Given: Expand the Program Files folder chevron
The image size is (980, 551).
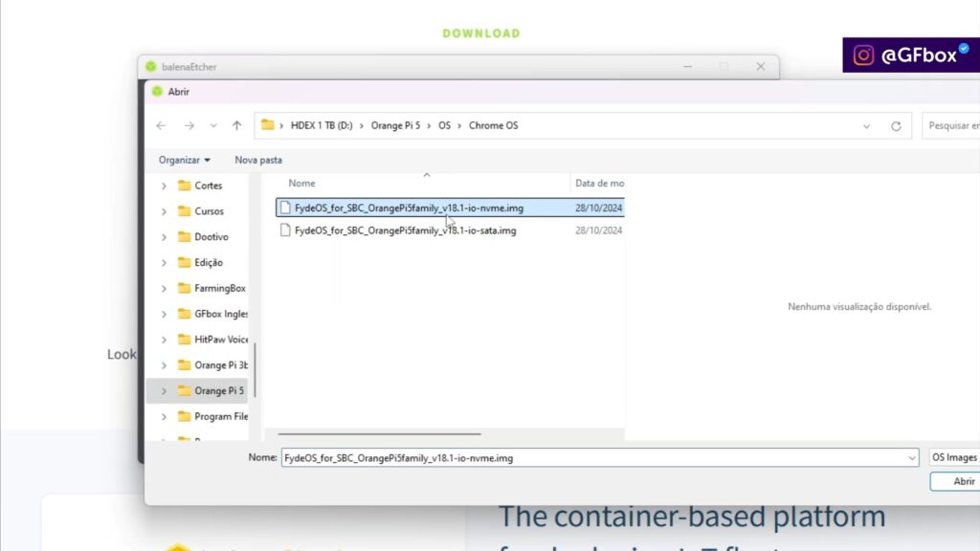Looking at the screenshot, I should click(164, 416).
